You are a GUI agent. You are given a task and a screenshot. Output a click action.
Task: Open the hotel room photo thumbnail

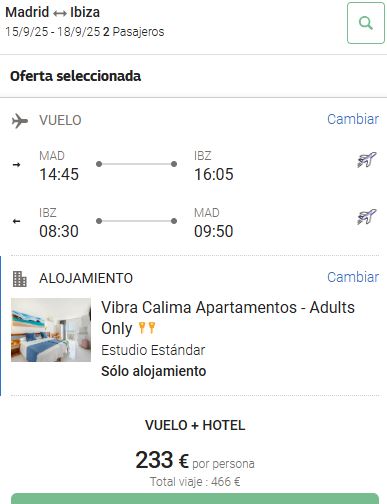51,330
